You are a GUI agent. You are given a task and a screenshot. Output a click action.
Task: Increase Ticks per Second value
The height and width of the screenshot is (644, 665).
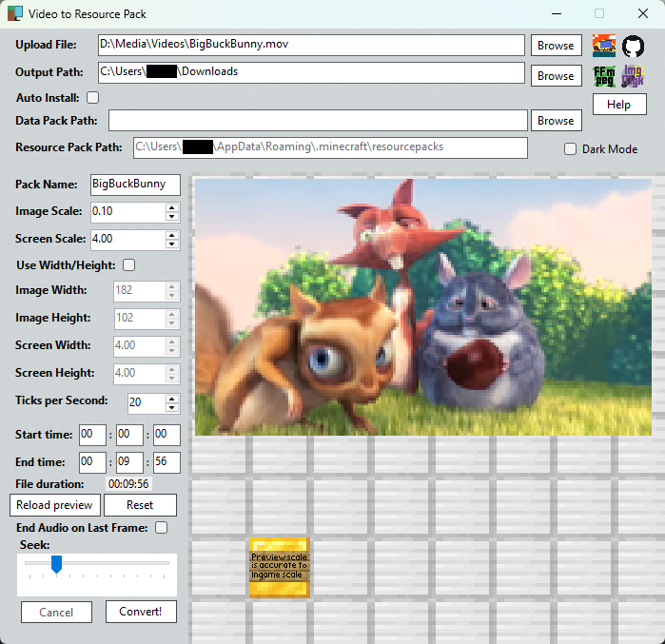[172, 399]
